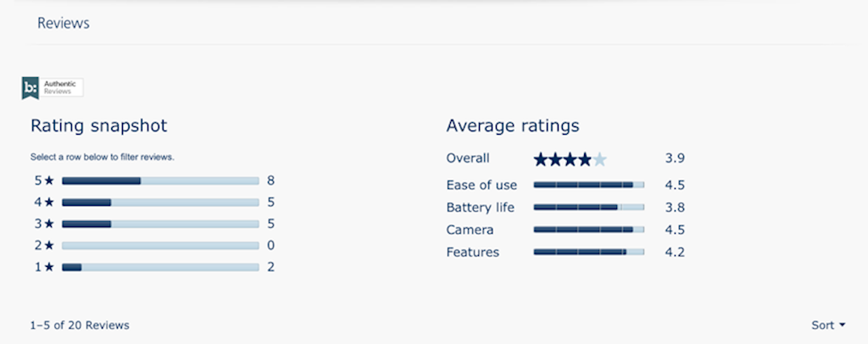
Task: Open the Reviews tab
Action: 64,24
